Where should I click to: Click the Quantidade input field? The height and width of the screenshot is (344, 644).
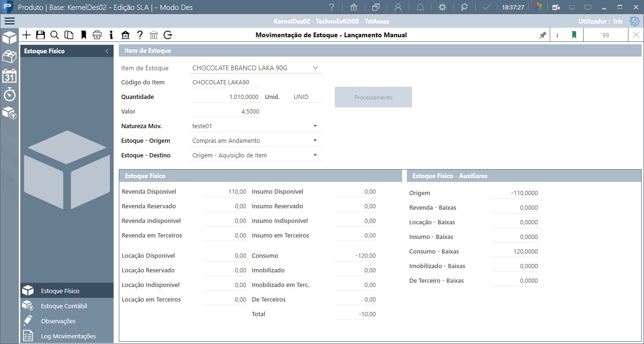click(225, 97)
